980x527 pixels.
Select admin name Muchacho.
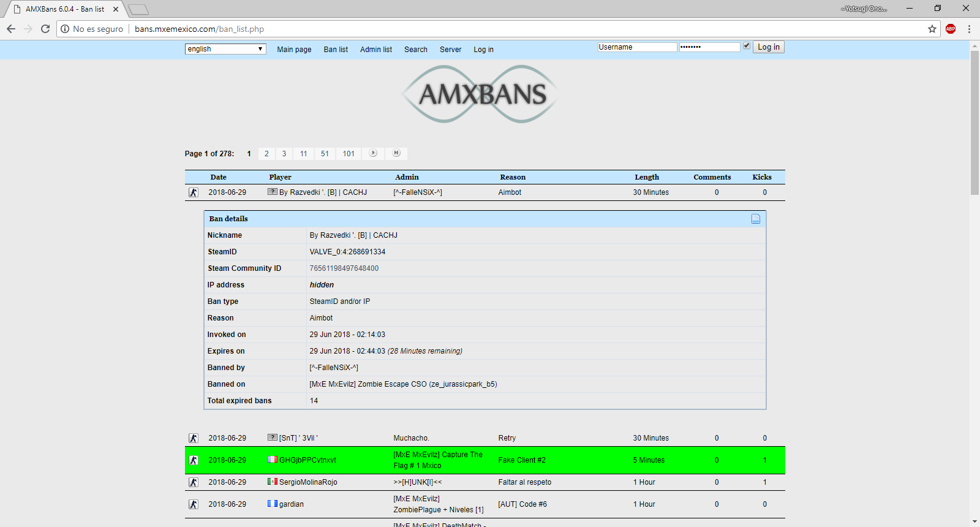411,438
